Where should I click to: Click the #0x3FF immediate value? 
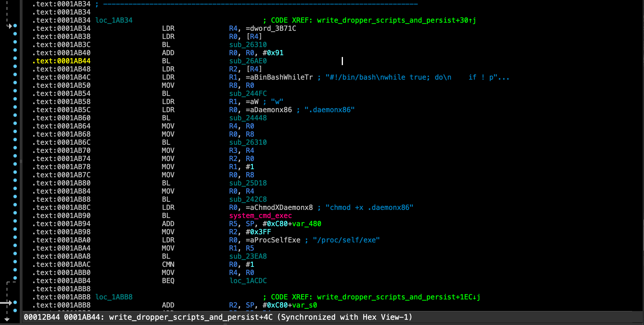(258, 232)
